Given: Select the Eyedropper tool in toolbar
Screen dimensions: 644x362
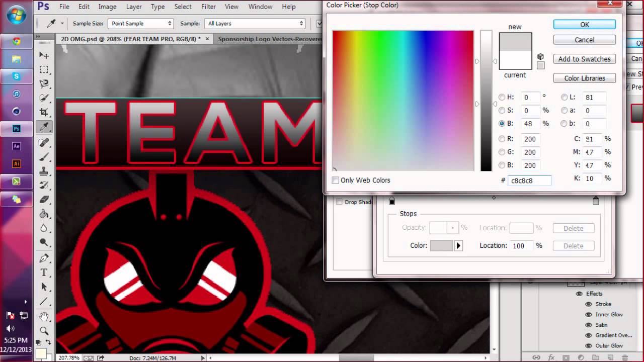Looking at the screenshot, I should tap(44, 127).
